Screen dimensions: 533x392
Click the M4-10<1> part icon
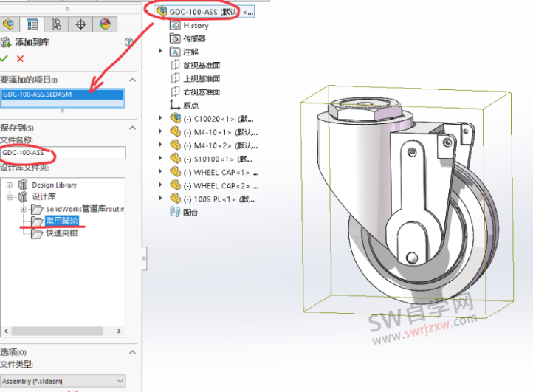pyautogui.click(x=175, y=131)
